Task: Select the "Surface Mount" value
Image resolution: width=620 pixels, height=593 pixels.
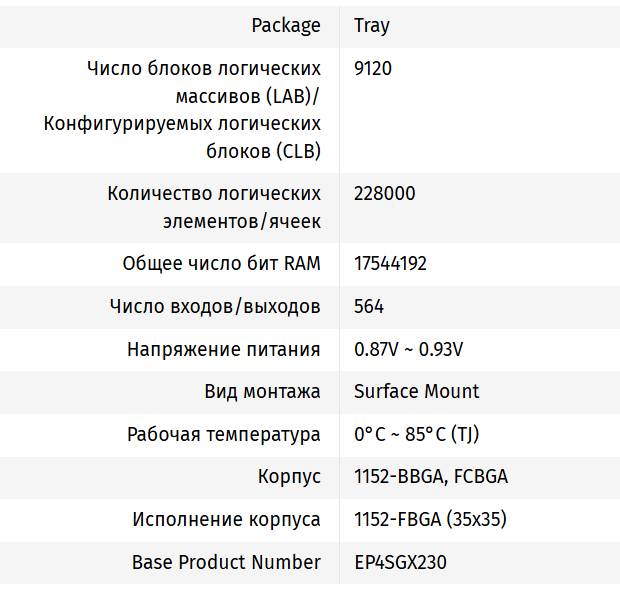Action: click(417, 391)
